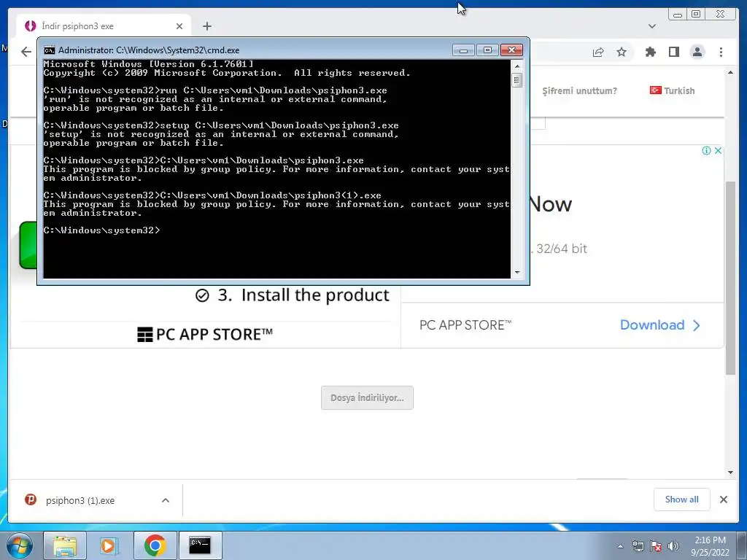Open a new Chrome tab
The image size is (747, 560).
tap(206, 26)
